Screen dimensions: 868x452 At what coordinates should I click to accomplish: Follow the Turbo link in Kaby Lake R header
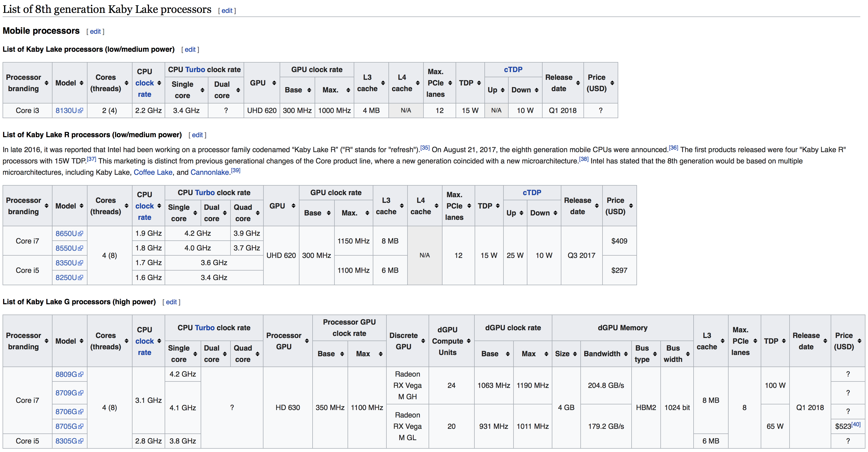(205, 193)
